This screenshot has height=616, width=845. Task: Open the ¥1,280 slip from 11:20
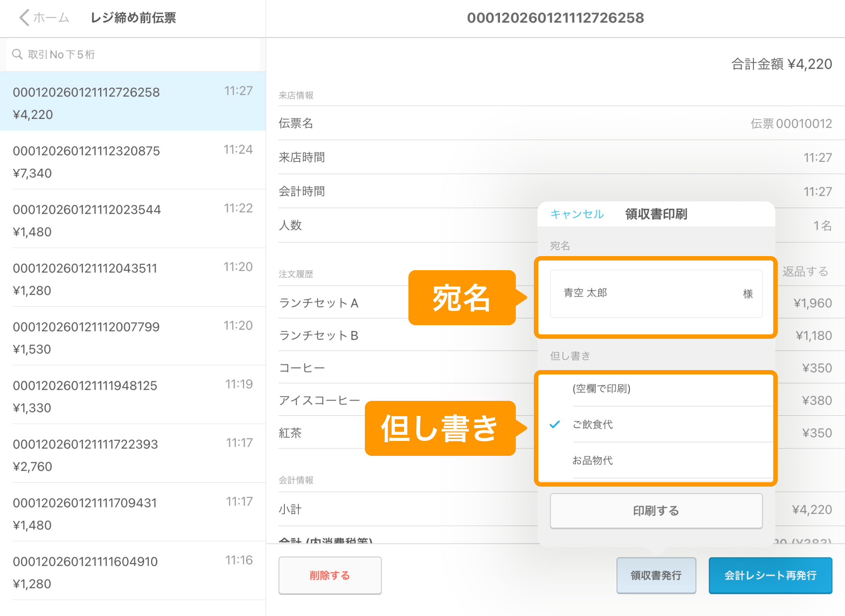coord(132,278)
